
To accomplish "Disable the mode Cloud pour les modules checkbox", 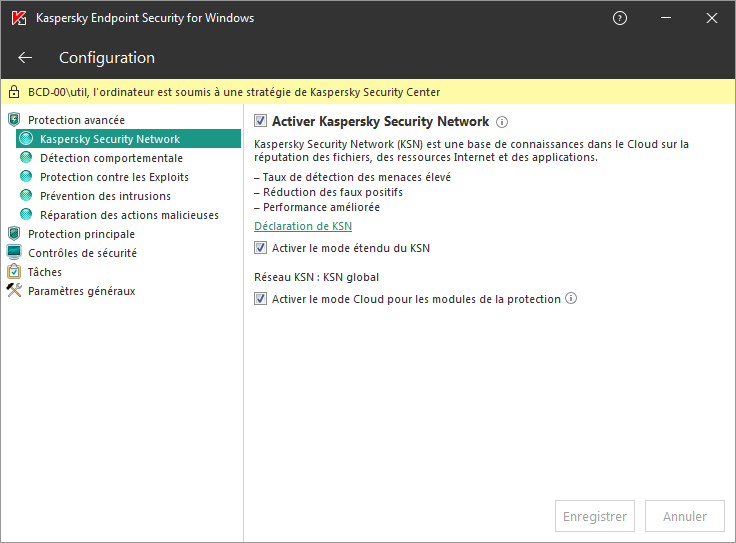I will pyautogui.click(x=261, y=299).
